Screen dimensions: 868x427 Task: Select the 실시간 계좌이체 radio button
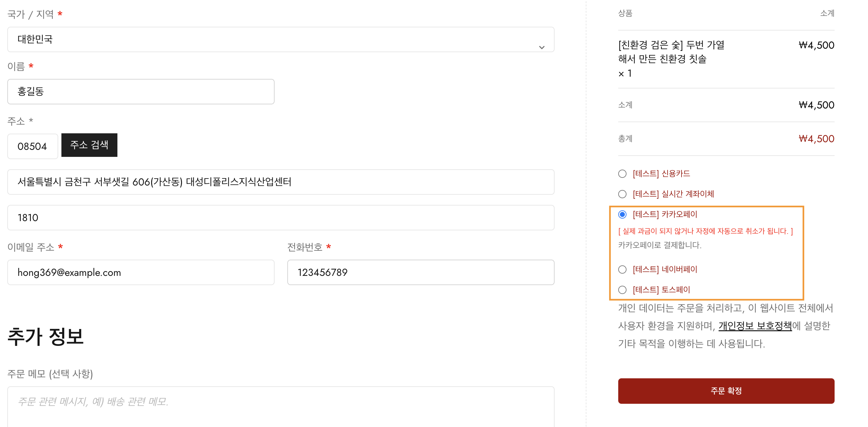(x=622, y=194)
